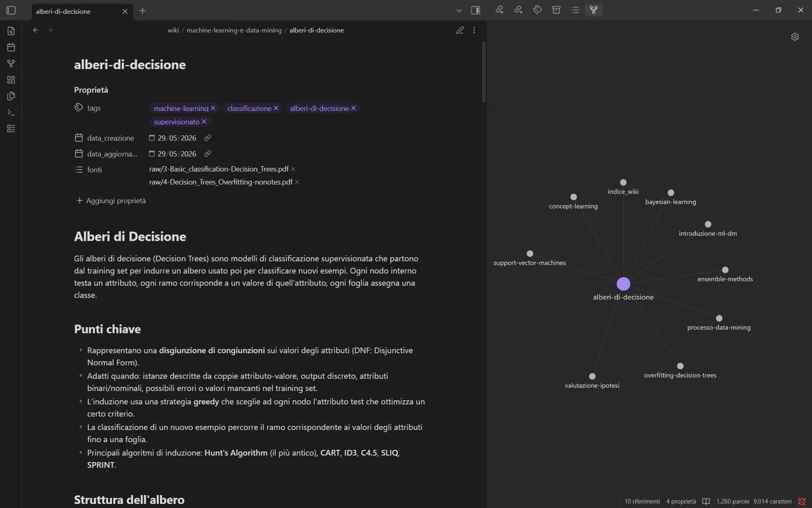This screenshot has width=812, height=508.
Task: Open the graph settings gear
Action: click(x=795, y=37)
